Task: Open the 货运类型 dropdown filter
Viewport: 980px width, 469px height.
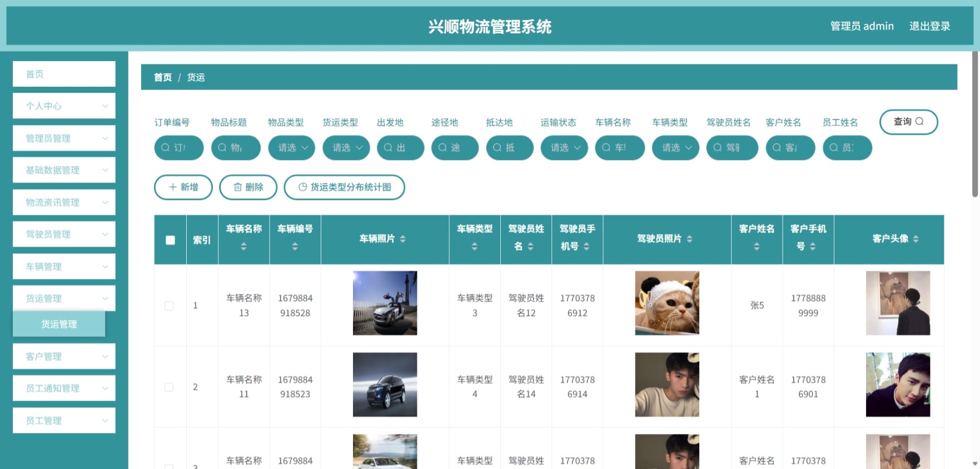Action: pos(346,148)
